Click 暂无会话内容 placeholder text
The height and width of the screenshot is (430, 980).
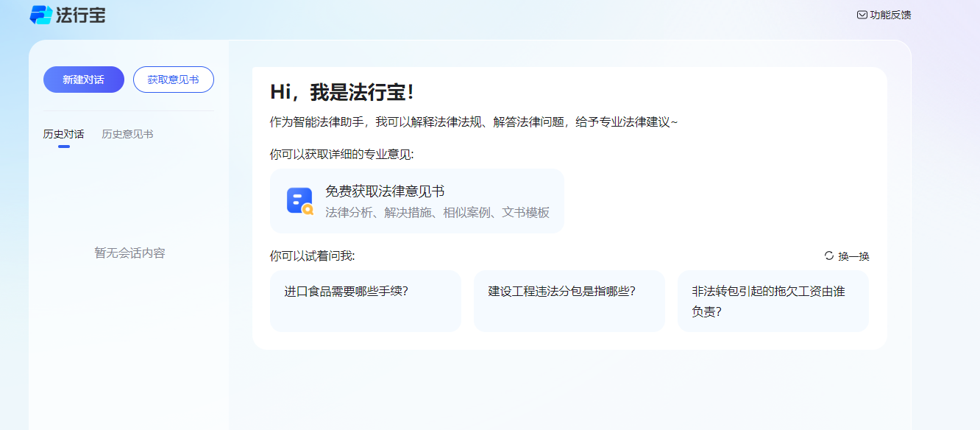click(x=129, y=253)
